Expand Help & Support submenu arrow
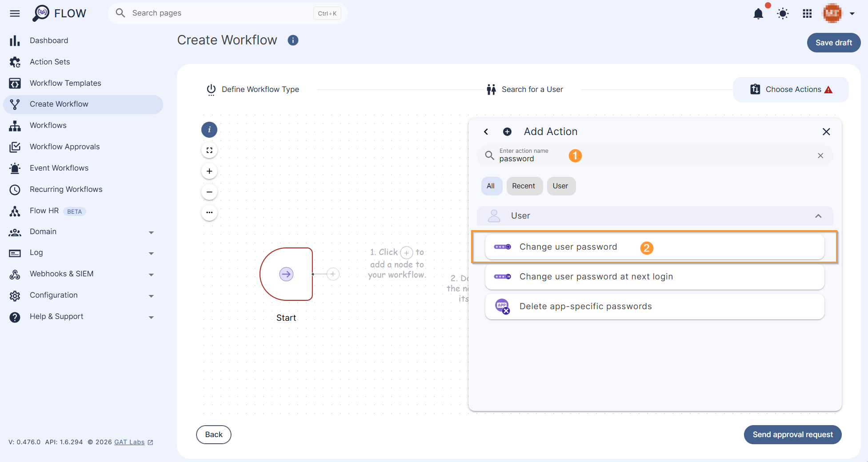The width and height of the screenshot is (868, 462). tap(151, 317)
